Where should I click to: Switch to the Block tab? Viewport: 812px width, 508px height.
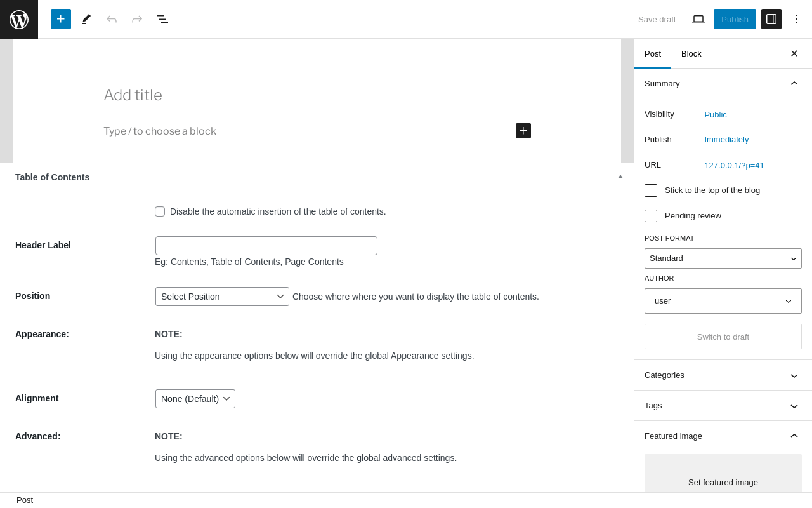click(x=691, y=54)
